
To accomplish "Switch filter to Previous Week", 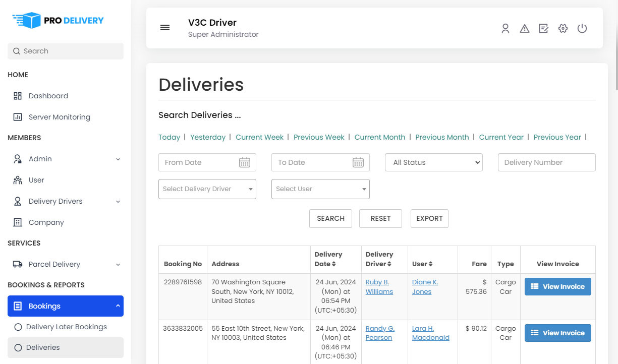I will click(319, 137).
